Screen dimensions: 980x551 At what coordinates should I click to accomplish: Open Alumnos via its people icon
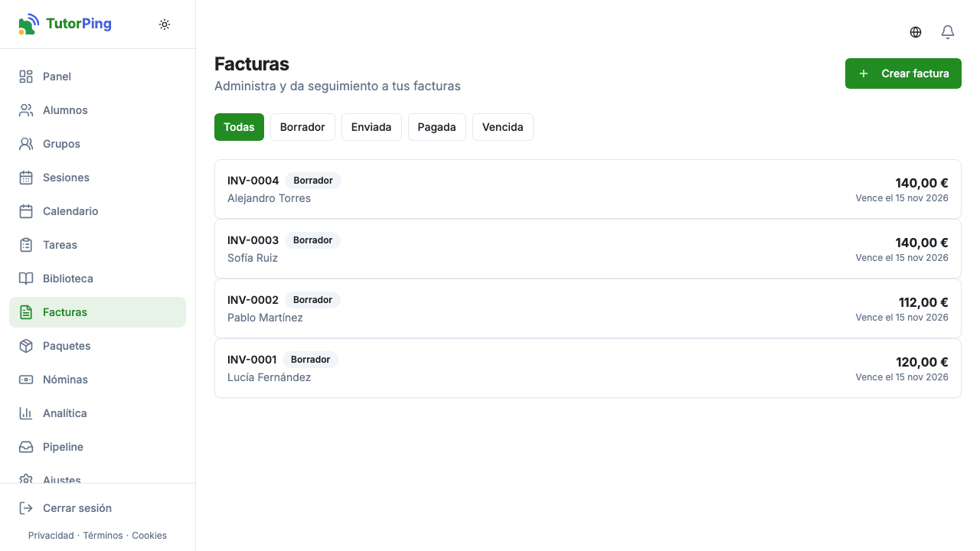point(26,110)
